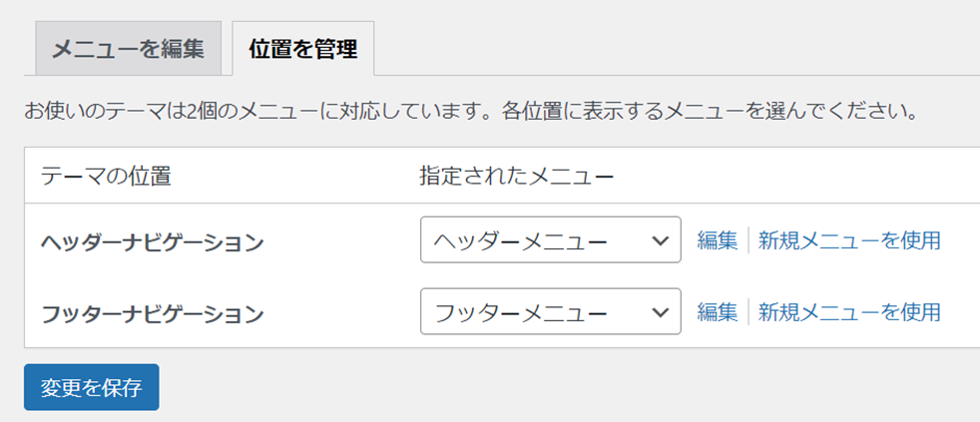Image resolution: width=980 pixels, height=422 pixels.
Task: Use new menu for ヘッダーナビゲーション
Action: pos(849,240)
